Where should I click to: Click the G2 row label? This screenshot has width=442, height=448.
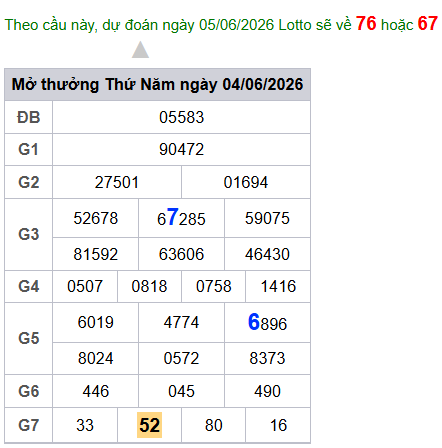(x=29, y=182)
